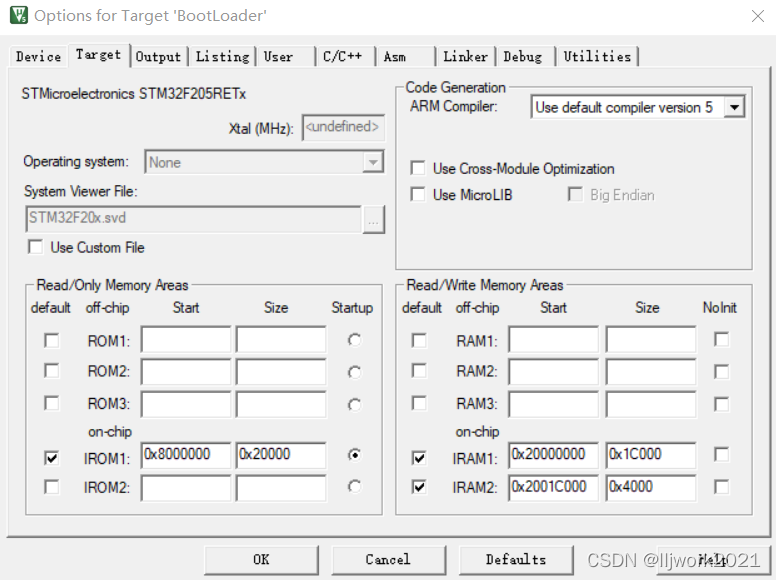This screenshot has height=580, width=776.
Task: Select IROM2 as Startup radio button
Action: 354,486
